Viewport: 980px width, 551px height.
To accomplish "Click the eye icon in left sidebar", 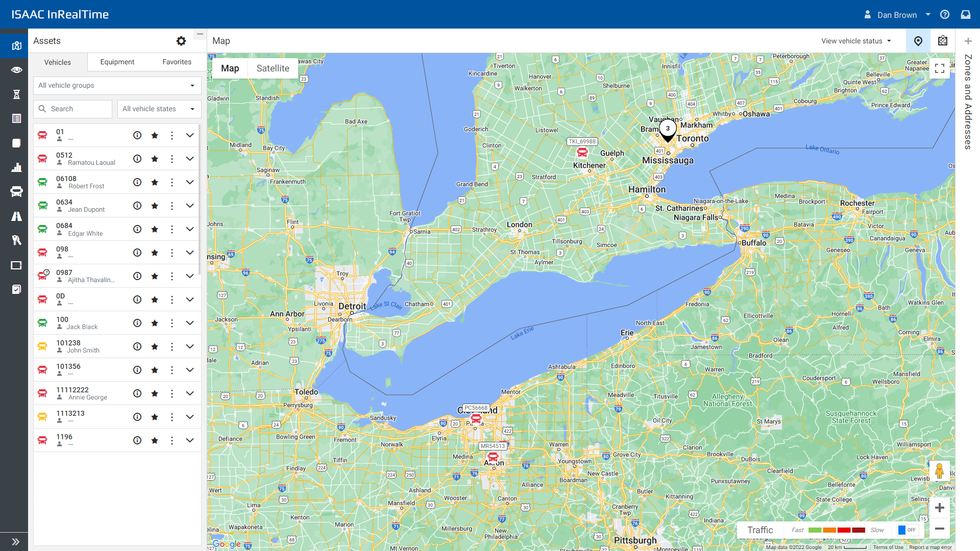I will [16, 70].
